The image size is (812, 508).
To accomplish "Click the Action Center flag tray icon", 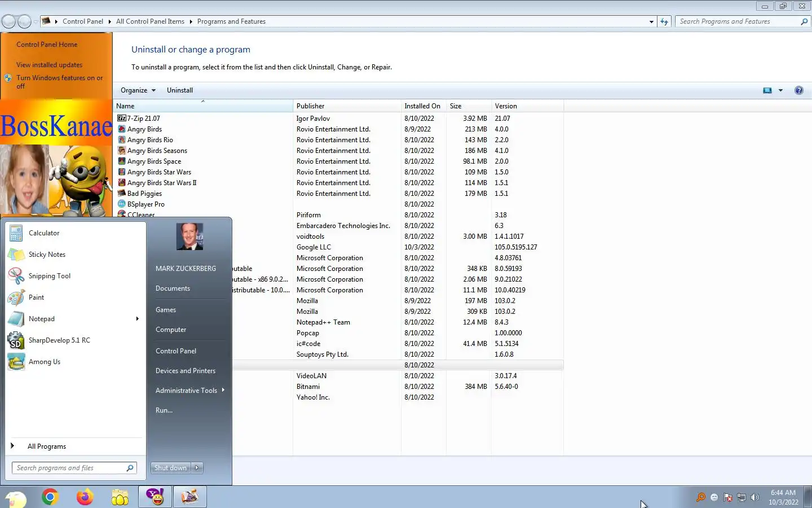I will (x=728, y=497).
